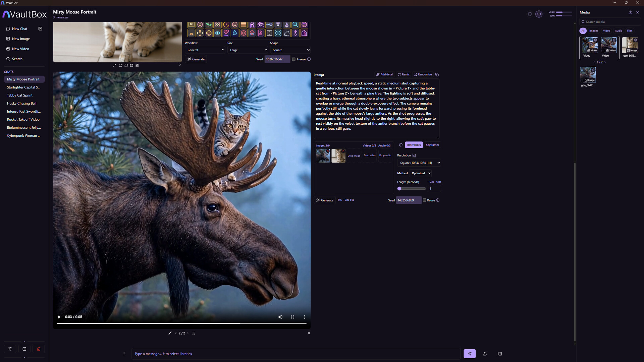
Task: Send the message with the send arrow
Action: [x=470, y=354]
